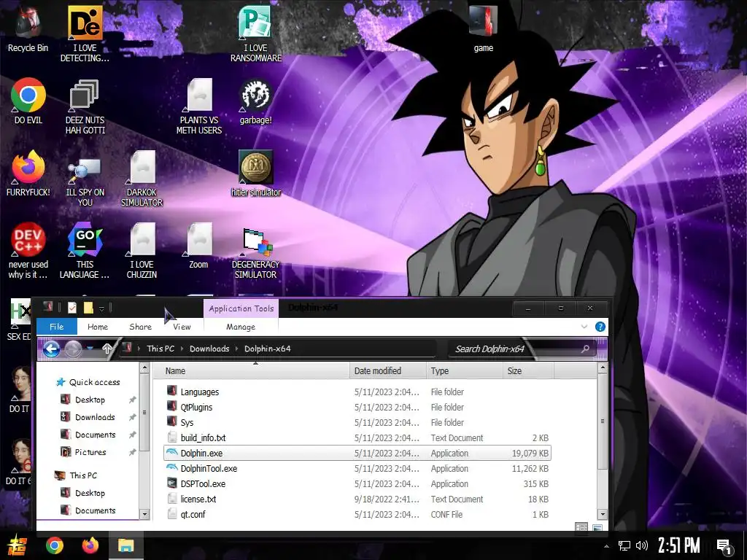Select the Dolphin.exe file row
747x560 pixels.
(357, 453)
